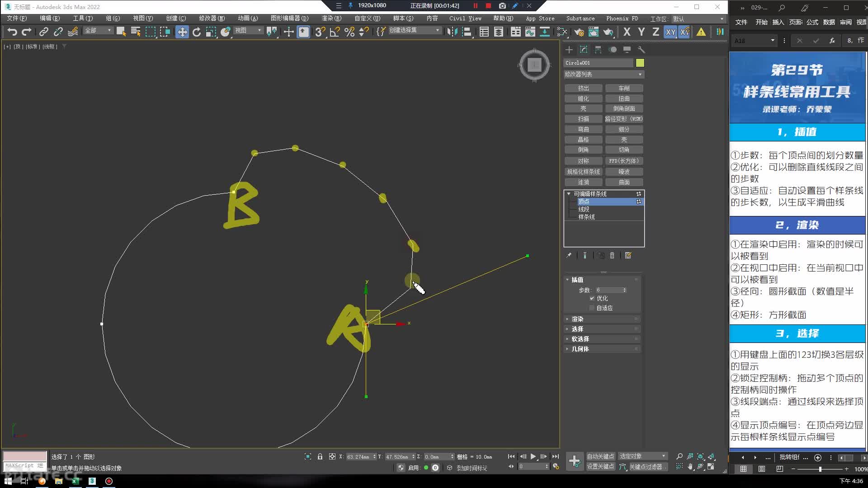868x488 pixels.
Task: Open the Layer Explorer stacked-layers icon
Action: pyautogui.click(x=499, y=32)
